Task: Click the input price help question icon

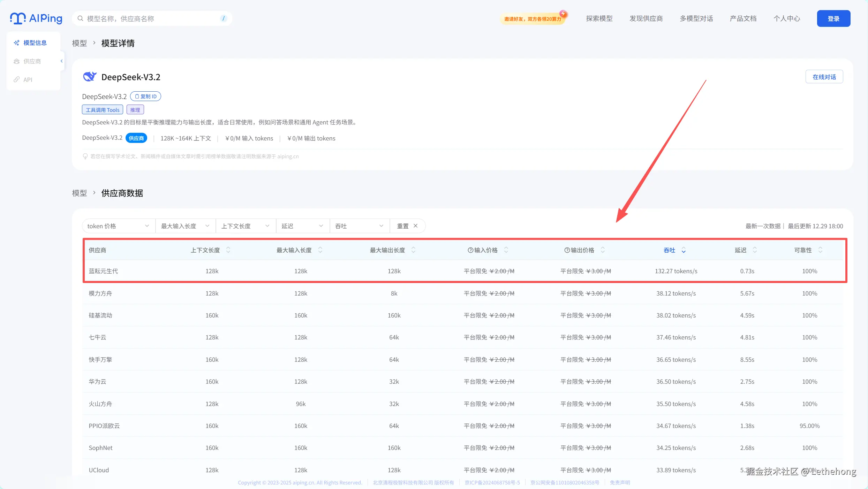Action: point(470,250)
